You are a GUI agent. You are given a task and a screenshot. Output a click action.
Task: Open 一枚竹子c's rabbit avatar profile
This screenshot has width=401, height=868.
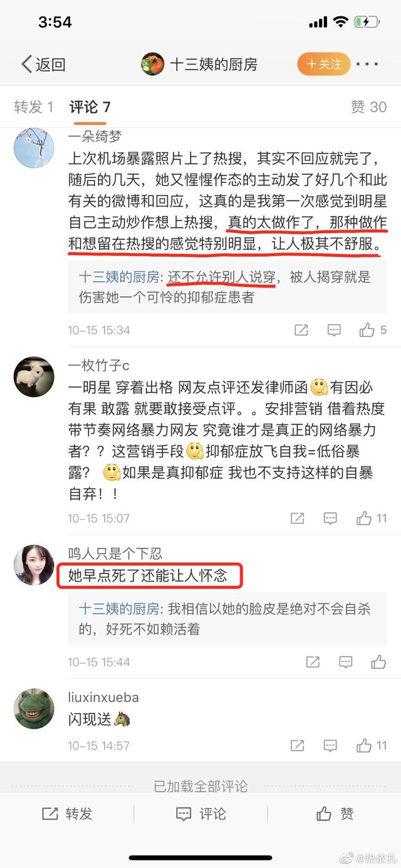[34, 377]
